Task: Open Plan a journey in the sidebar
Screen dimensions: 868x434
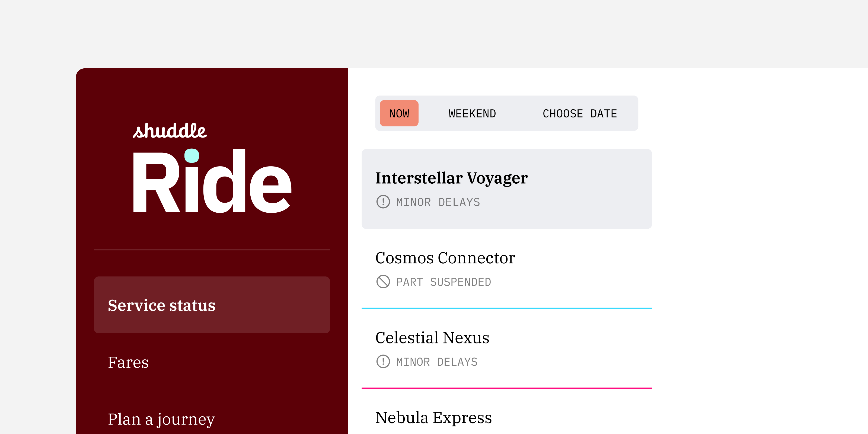Action: click(161, 419)
